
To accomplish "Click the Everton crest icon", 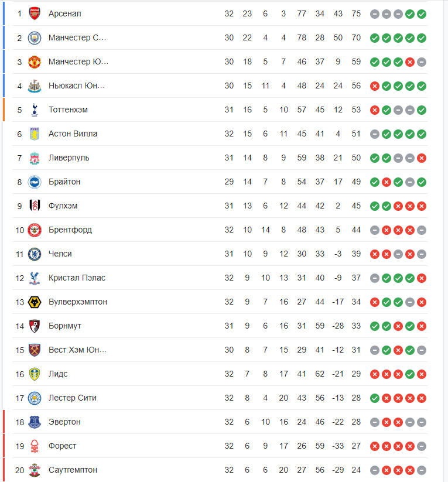I will (x=35, y=422).
